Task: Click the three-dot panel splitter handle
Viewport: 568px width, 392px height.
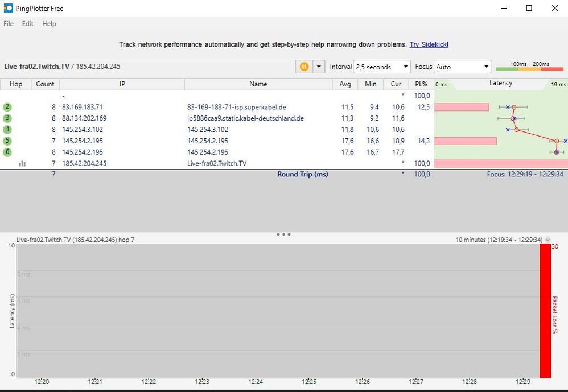Action: (x=283, y=234)
